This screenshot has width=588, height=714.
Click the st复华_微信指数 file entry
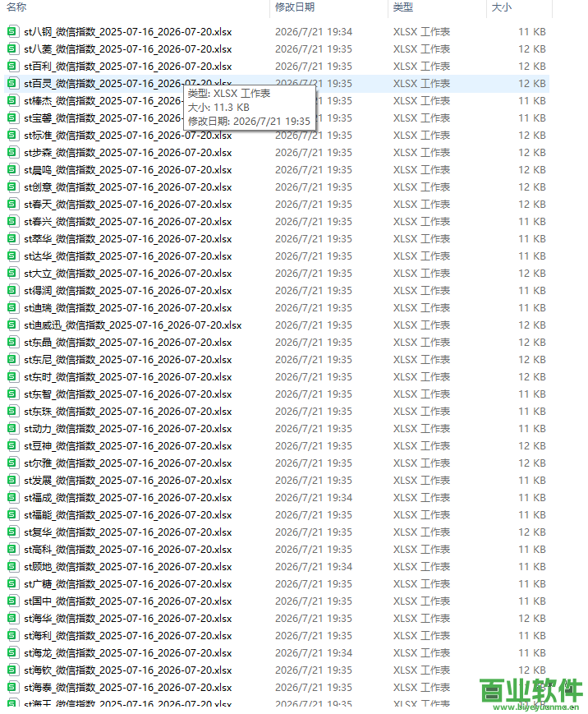tap(128, 532)
